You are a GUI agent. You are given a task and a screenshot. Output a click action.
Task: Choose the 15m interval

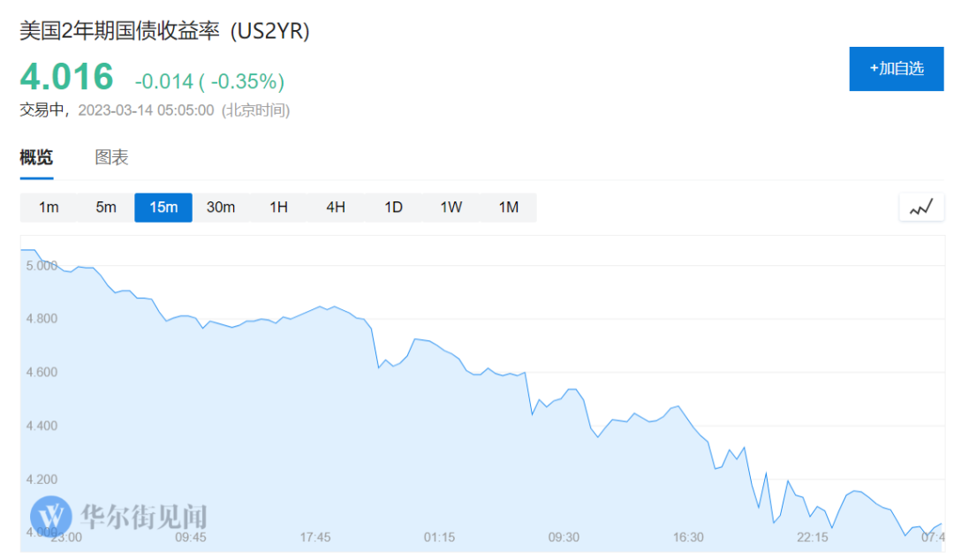pyautogui.click(x=163, y=208)
